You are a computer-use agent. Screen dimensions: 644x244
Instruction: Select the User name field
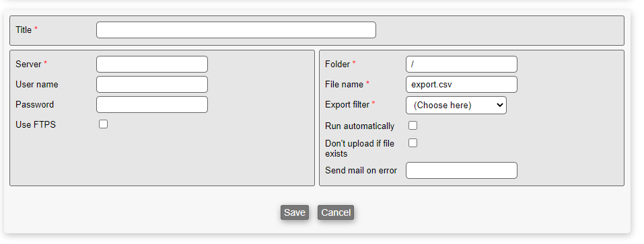[x=152, y=84]
